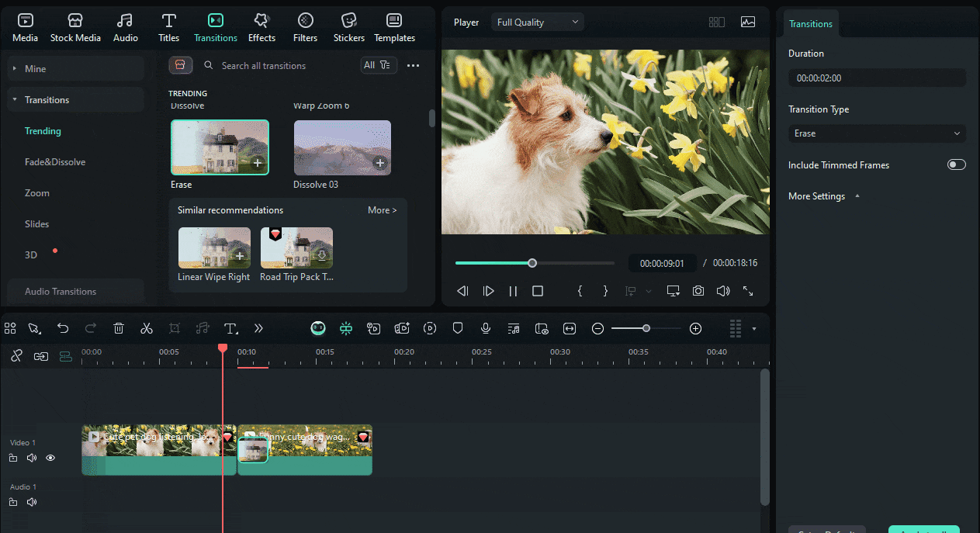Select the text tool in timeline toolbar
Image resolution: width=980 pixels, height=533 pixels.
[230, 328]
